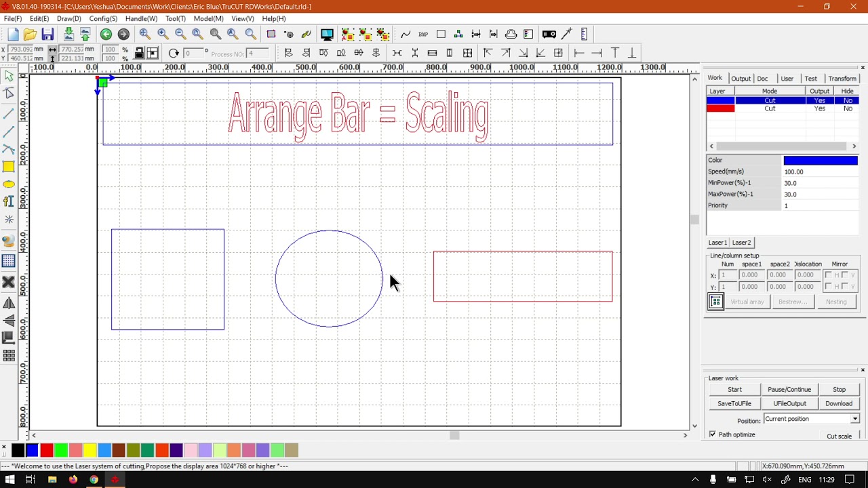
Task: Click the SaveToUFile button
Action: 734,404
